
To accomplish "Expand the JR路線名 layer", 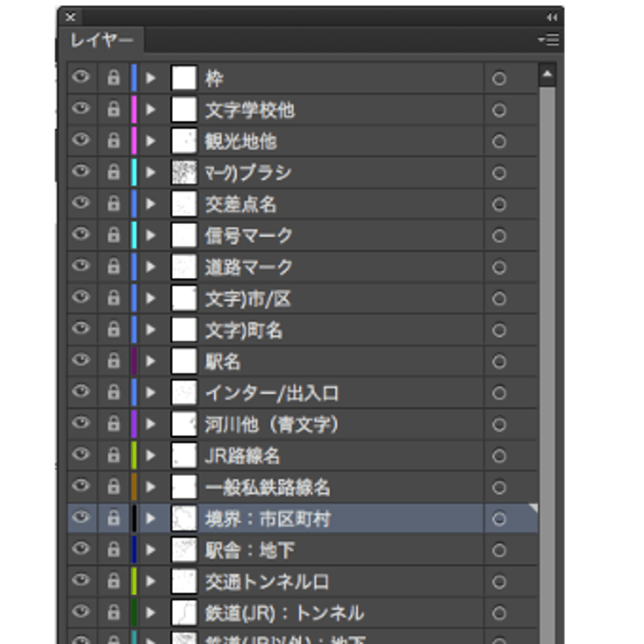I will [x=150, y=456].
